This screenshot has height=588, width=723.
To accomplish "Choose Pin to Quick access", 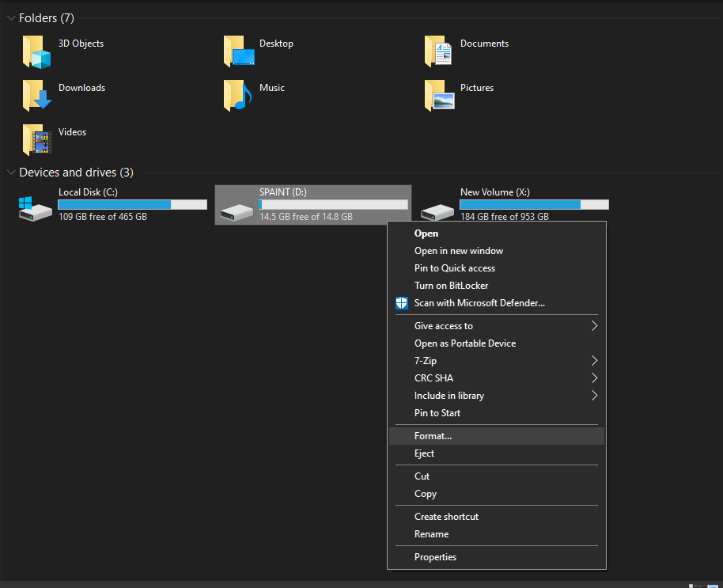I will (497, 268).
